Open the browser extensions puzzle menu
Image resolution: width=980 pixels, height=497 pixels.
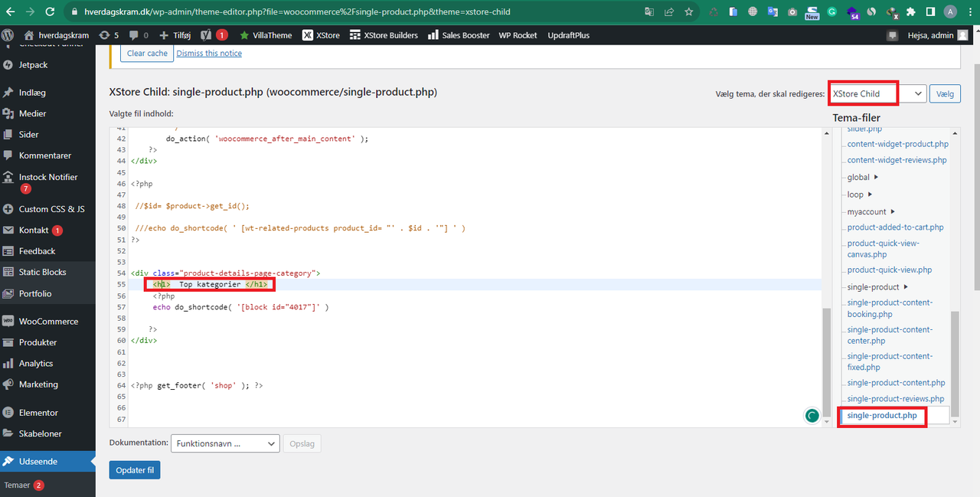pos(910,12)
